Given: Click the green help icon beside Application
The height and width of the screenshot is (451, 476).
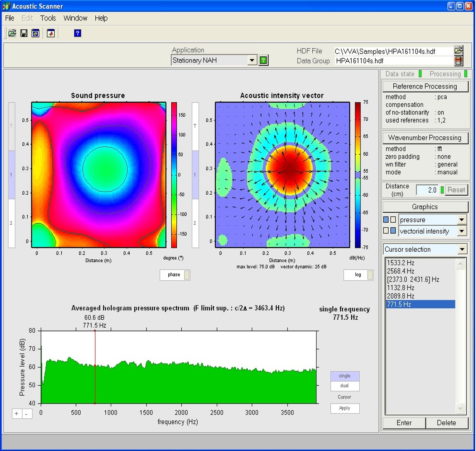Looking at the screenshot, I should 263,60.
